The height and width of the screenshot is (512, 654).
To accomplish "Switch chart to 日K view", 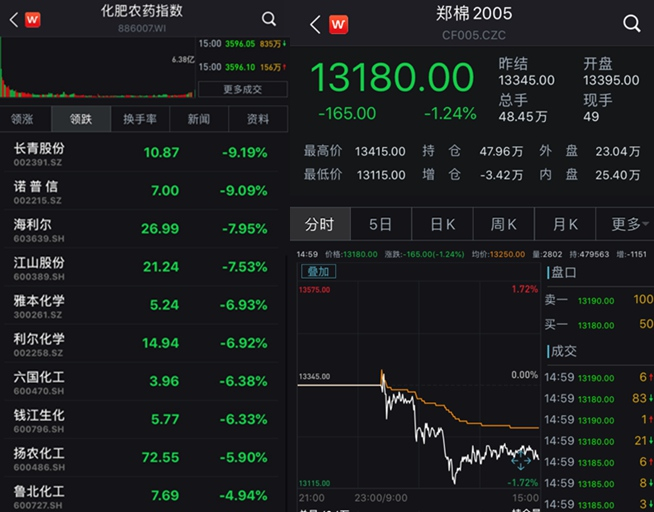I will (x=442, y=224).
